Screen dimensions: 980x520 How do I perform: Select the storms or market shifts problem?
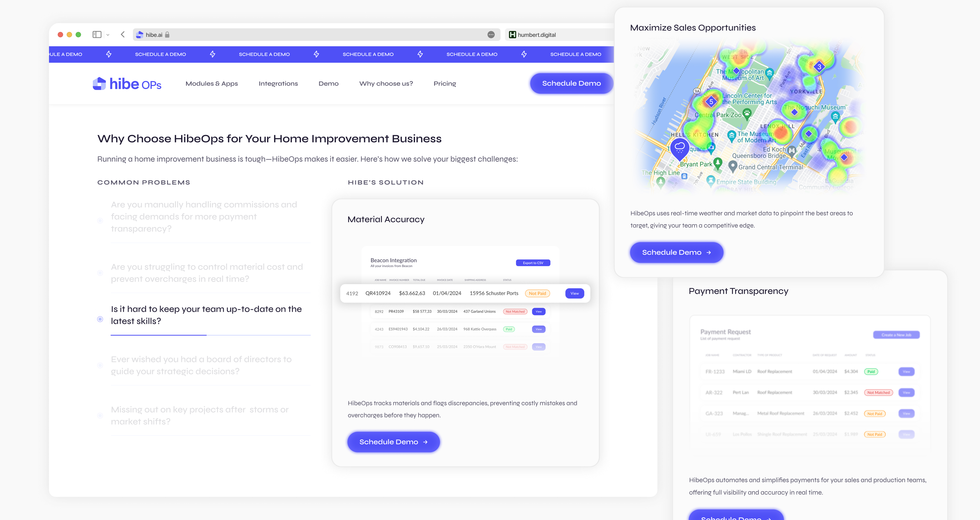pos(204,415)
